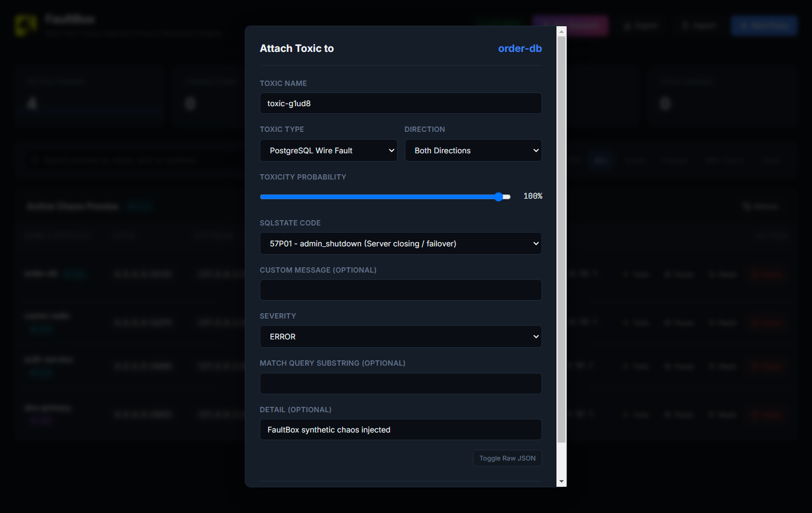812x513 pixels.
Task: Click the "TOXICITY PROBABILITY" label
Action: pyautogui.click(x=303, y=177)
